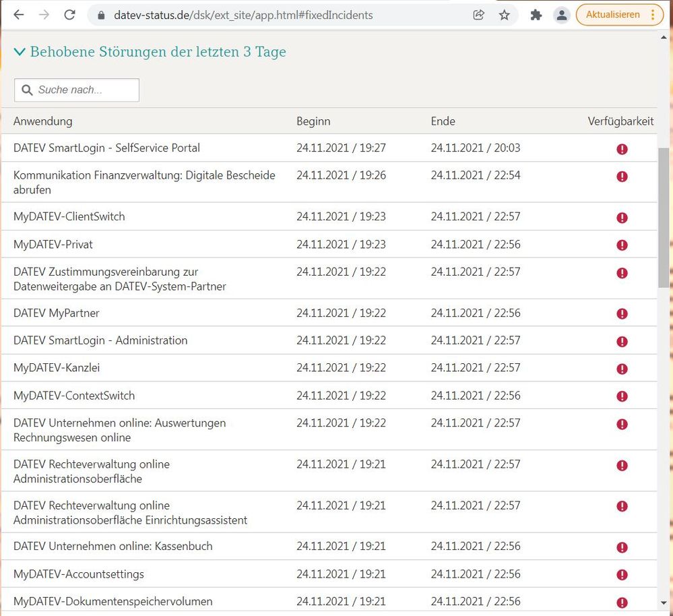The width and height of the screenshot is (673, 616).
Task: Open the three-dot browser menu
Action: tap(653, 15)
